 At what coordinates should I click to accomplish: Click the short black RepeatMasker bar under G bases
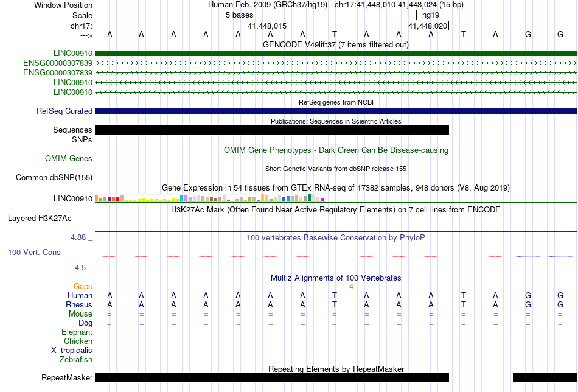[x=545, y=377]
